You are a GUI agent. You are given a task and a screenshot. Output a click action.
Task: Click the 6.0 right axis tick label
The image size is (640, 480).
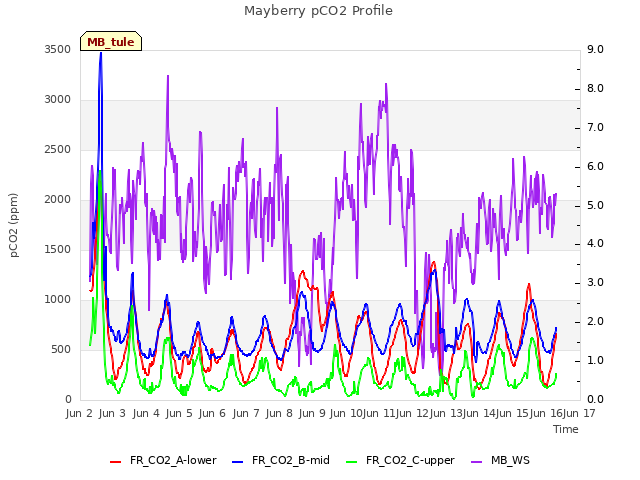(x=595, y=167)
